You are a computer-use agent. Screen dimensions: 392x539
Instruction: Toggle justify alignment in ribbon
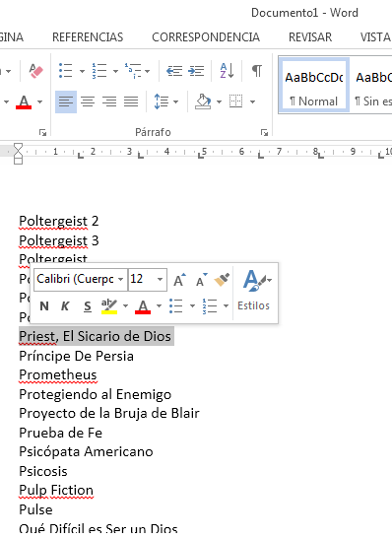131,101
